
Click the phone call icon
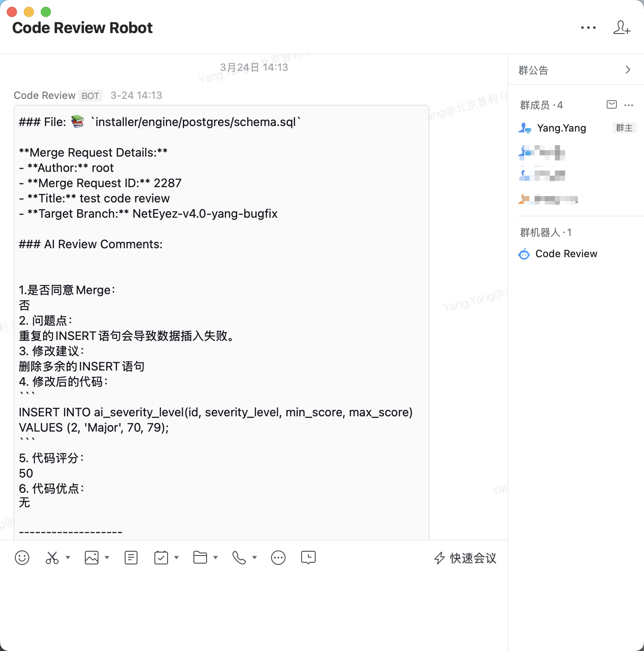pos(239,557)
